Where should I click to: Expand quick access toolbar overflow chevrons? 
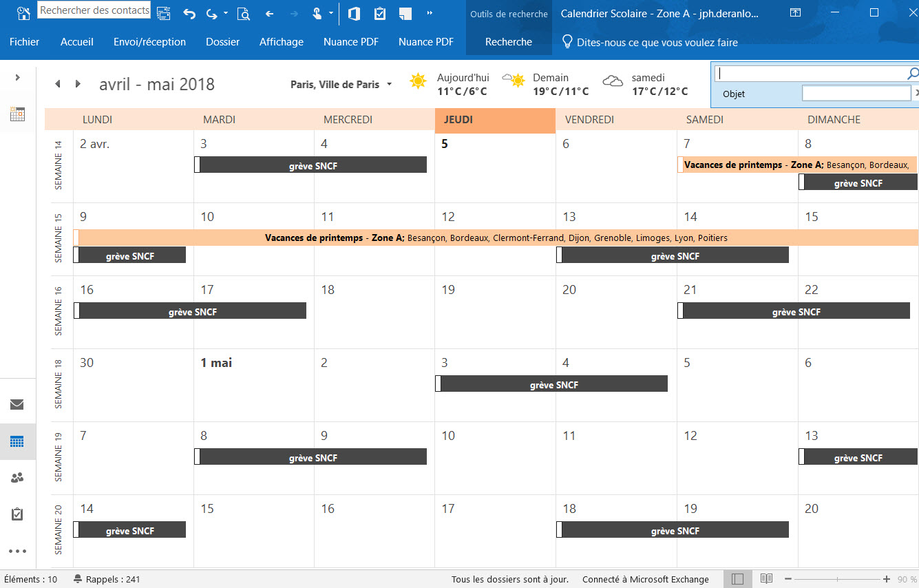430,13
